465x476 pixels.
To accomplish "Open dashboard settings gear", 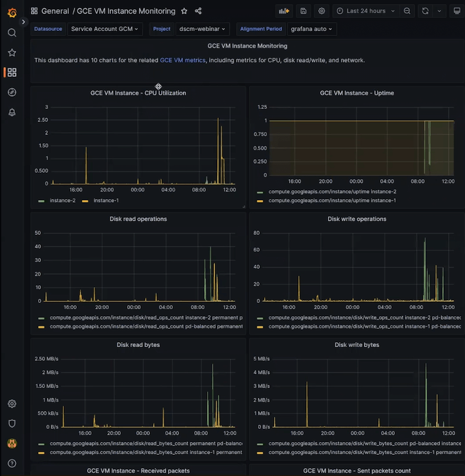I will [321, 11].
